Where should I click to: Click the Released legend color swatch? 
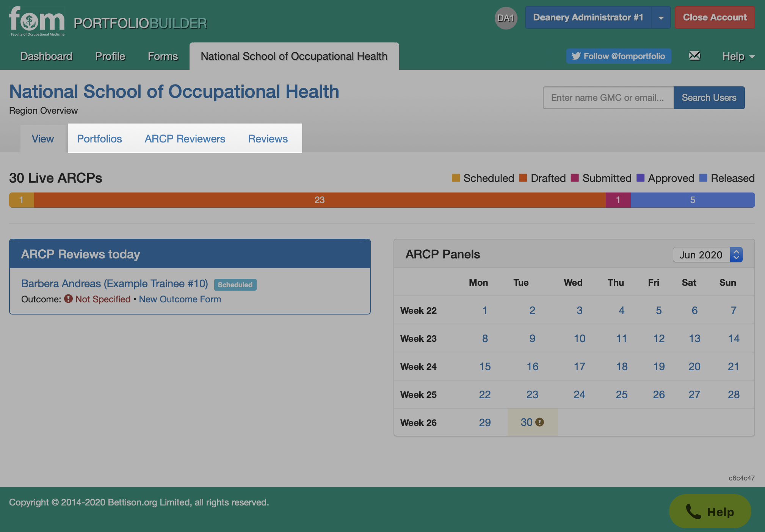(x=703, y=178)
